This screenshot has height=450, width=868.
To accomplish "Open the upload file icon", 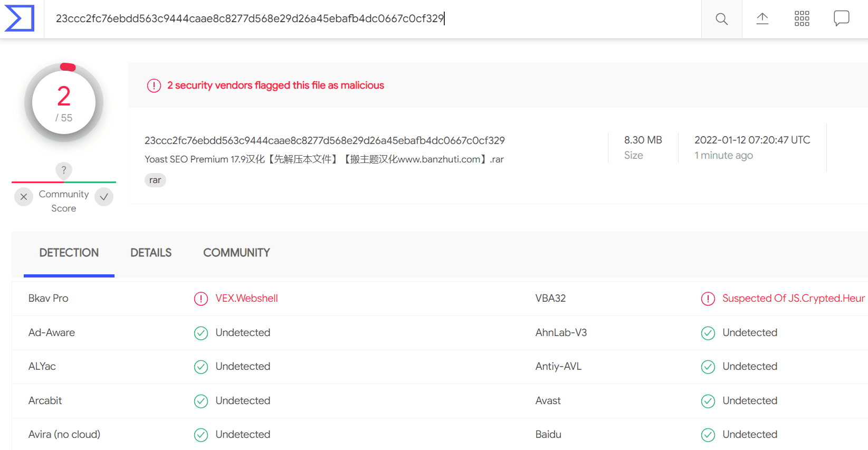I will 762,19.
